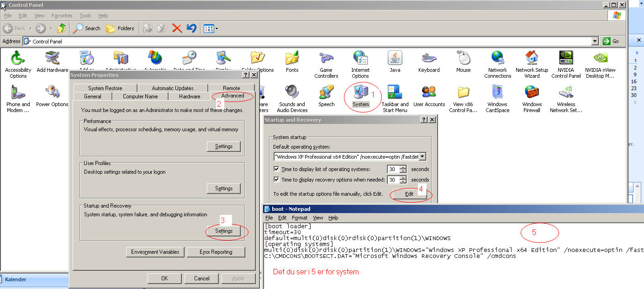
Task: Click the Environment Variables button
Action: tap(155, 252)
